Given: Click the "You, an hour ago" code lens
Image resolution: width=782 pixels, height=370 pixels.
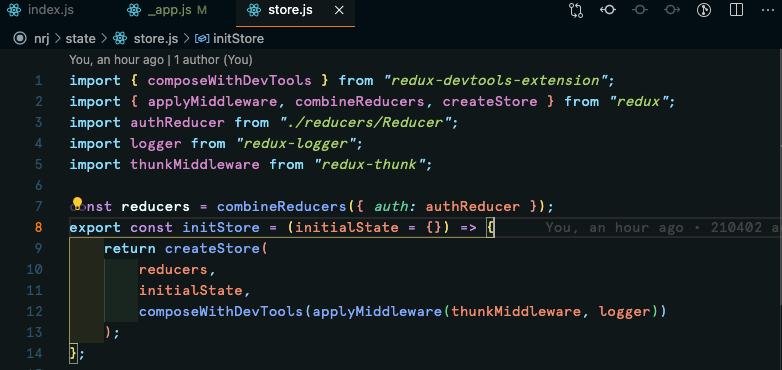Looking at the screenshot, I should tap(116, 60).
